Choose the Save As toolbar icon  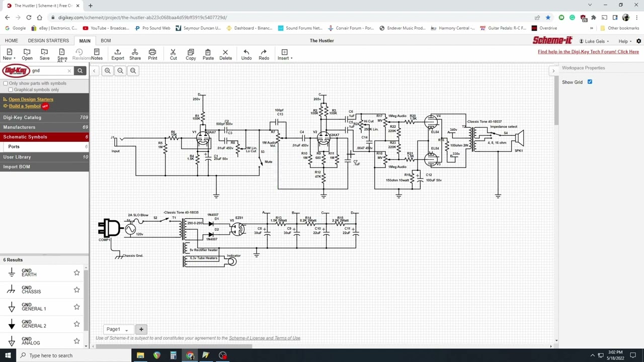[x=62, y=54]
